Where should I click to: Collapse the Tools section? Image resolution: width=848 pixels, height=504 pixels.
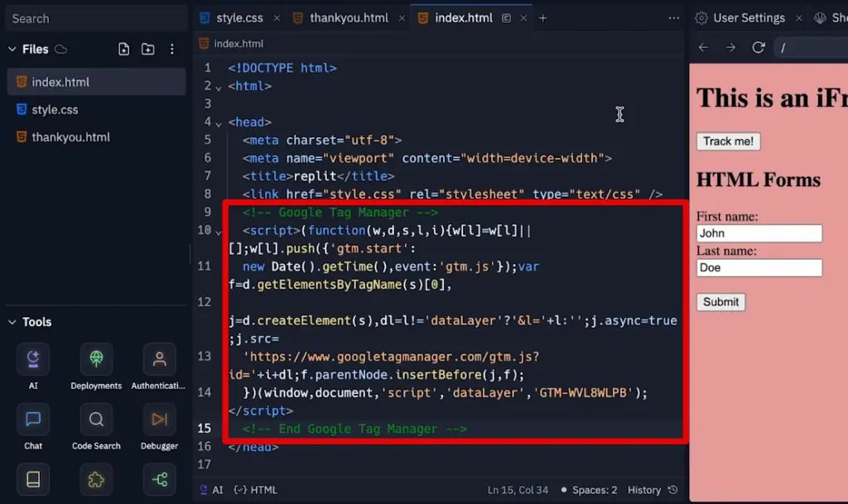point(12,322)
